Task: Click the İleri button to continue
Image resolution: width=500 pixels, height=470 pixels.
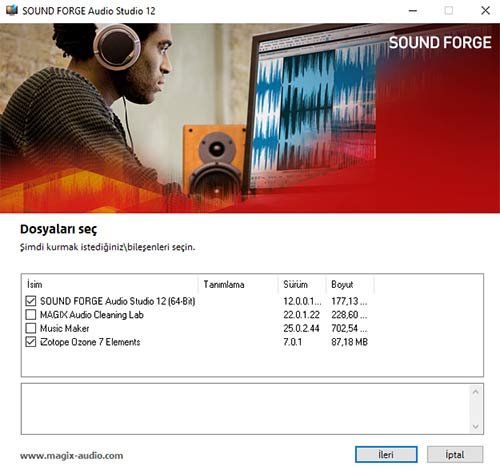Action: pyautogui.click(x=386, y=454)
